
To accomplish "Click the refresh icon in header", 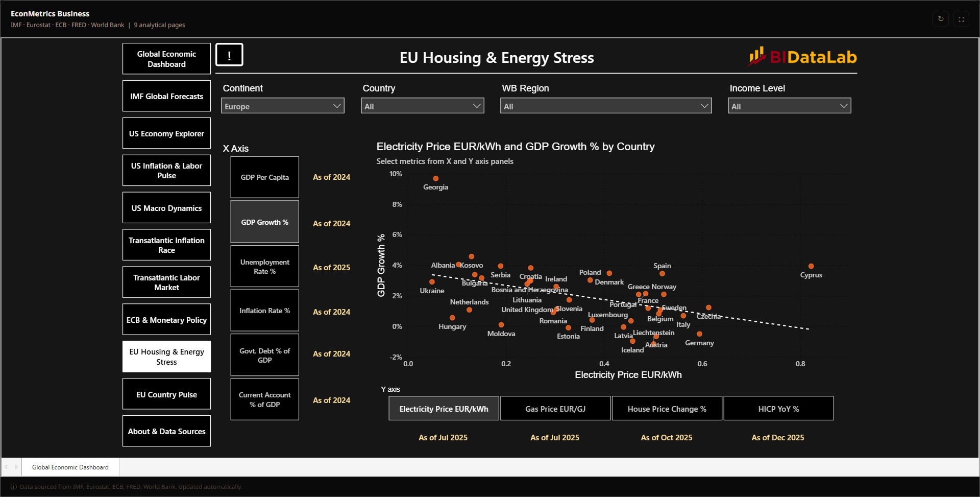I will tap(941, 19).
